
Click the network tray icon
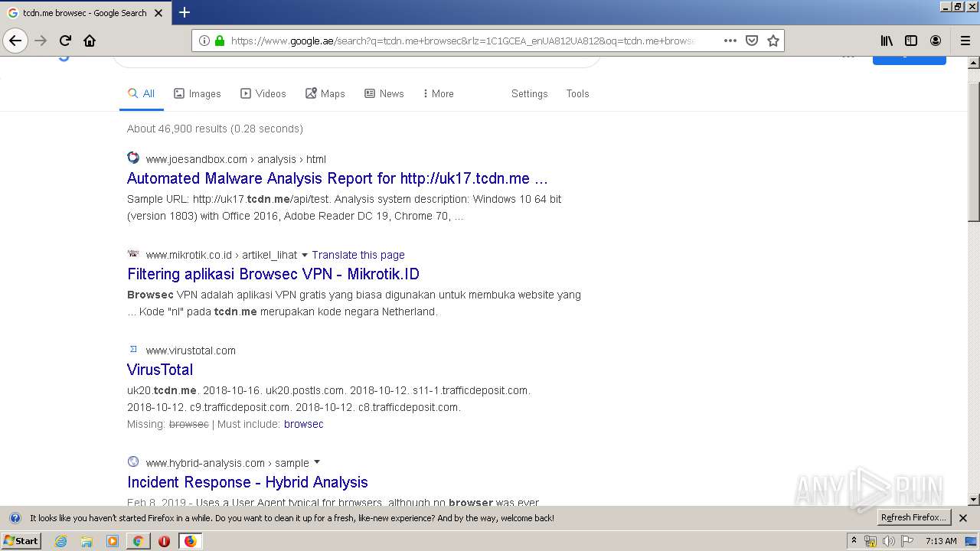click(x=871, y=541)
